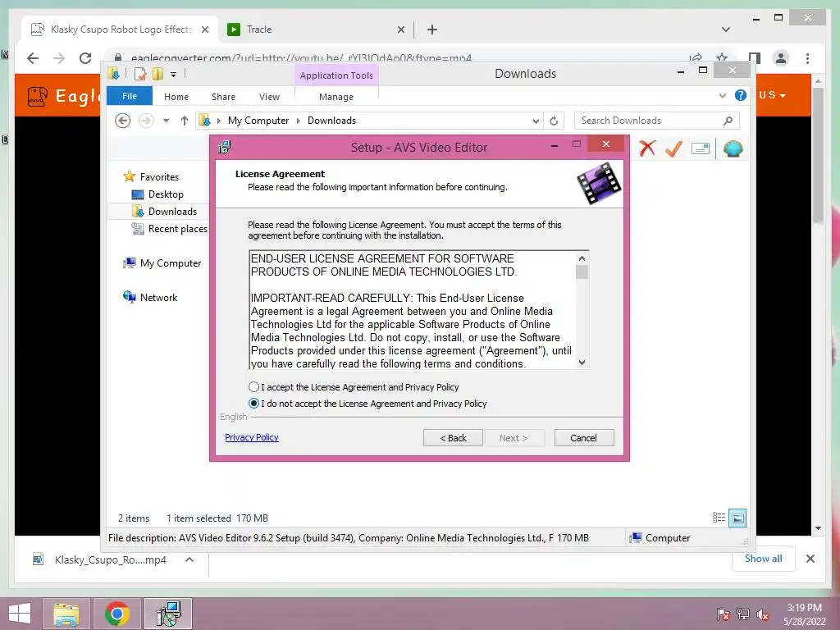Click the properties icon in quick access toolbar
This screenshot has width=840, height=630.
(140, 74)
